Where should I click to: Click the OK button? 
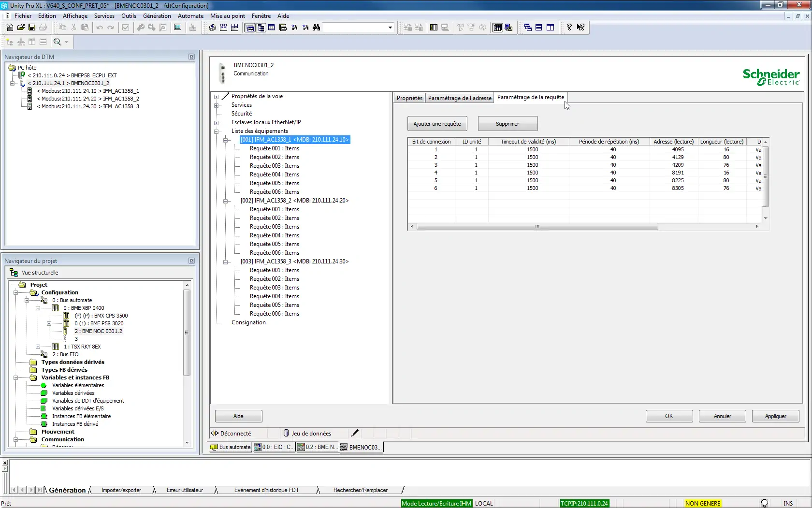tap(669, 416)
